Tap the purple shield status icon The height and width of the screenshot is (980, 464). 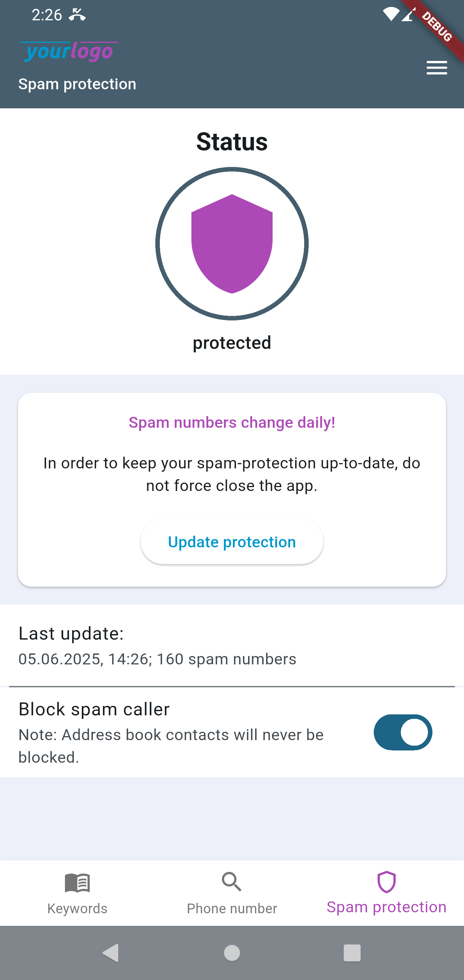click(x=232, y=244)
